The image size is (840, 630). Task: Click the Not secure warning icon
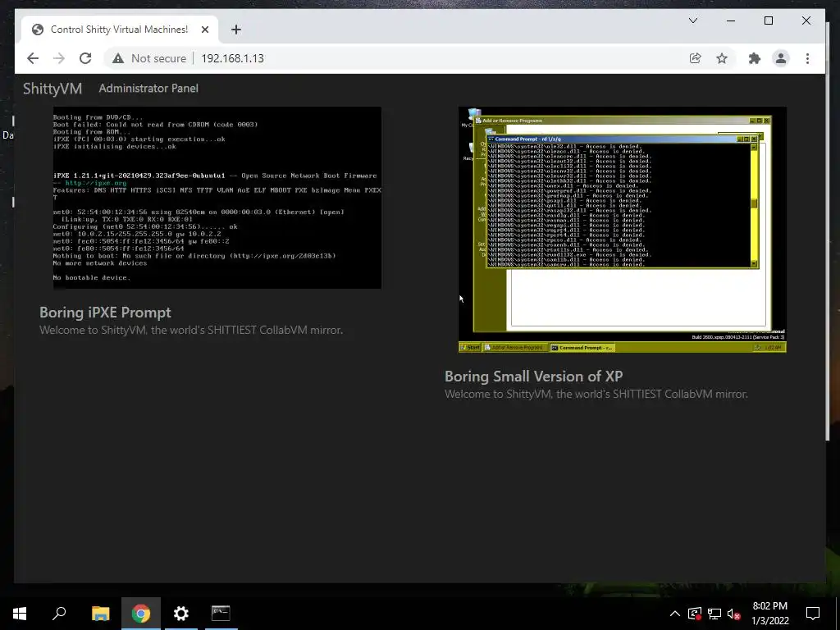[118, 58]
